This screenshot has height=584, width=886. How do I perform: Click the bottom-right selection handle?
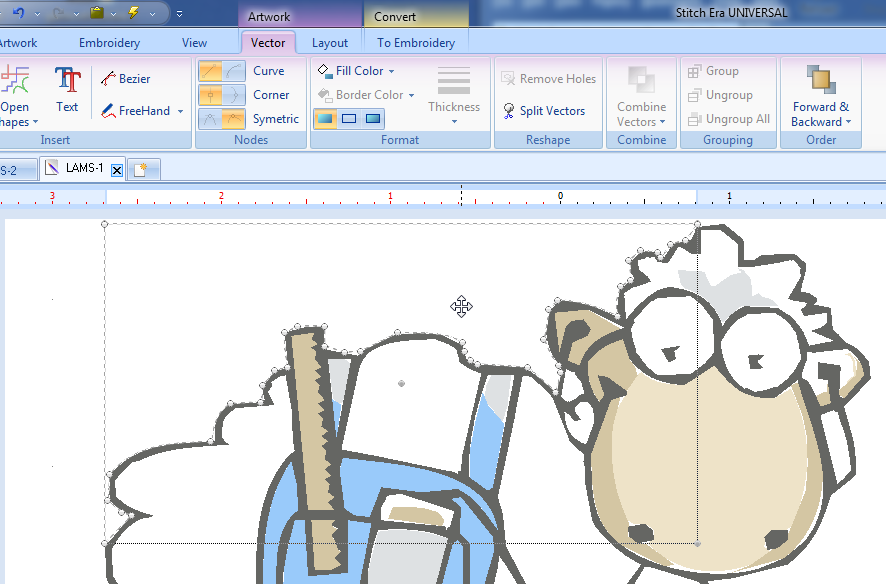pos(697,543)
